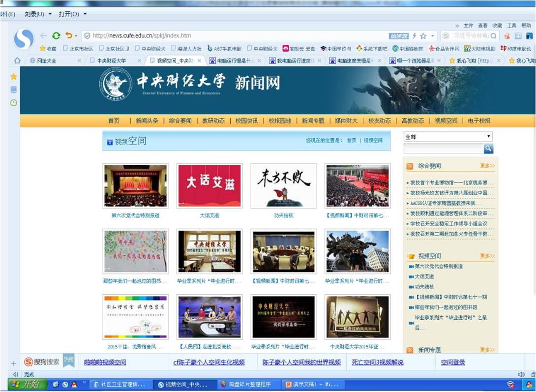Screen dimensions: 536x392
Task: Click the sidebar history clock icon
Action: [x=14, y=103]
